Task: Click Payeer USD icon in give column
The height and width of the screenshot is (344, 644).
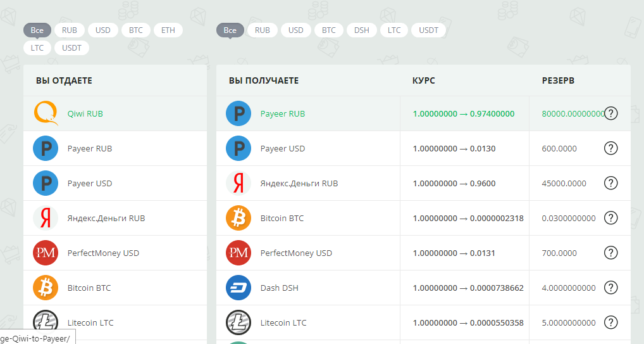Action: coord(46,183)
